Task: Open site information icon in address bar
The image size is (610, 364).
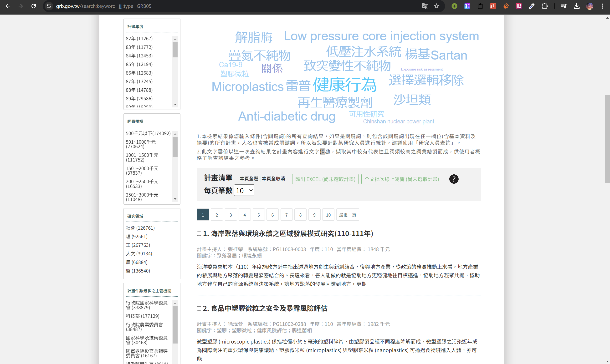Action: [49, 6]
